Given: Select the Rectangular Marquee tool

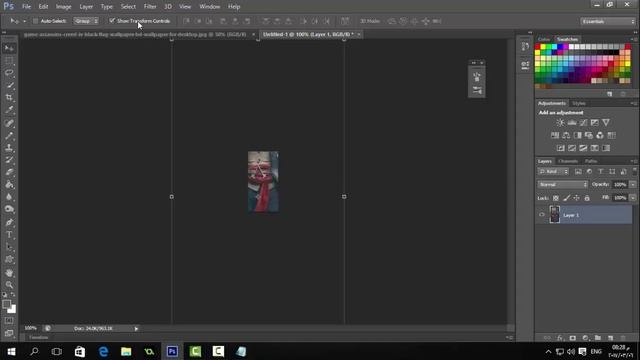Looking at the screenshot, I should (x=9, y=61).
